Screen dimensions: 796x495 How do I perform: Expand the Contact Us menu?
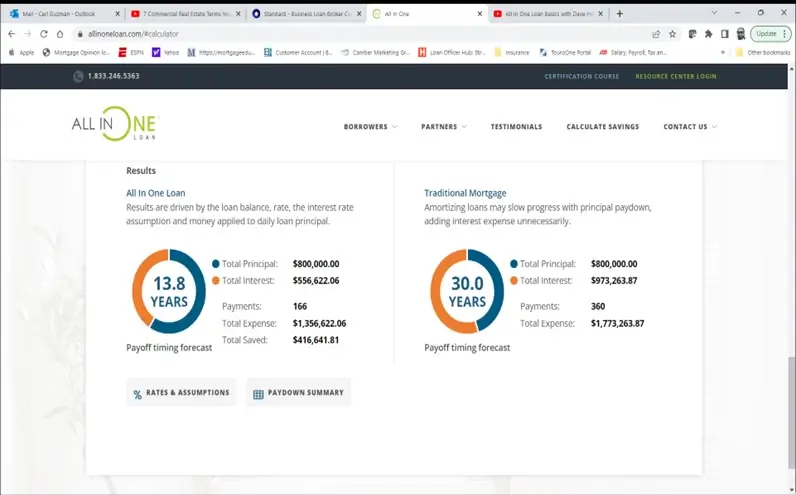[690, 126]
